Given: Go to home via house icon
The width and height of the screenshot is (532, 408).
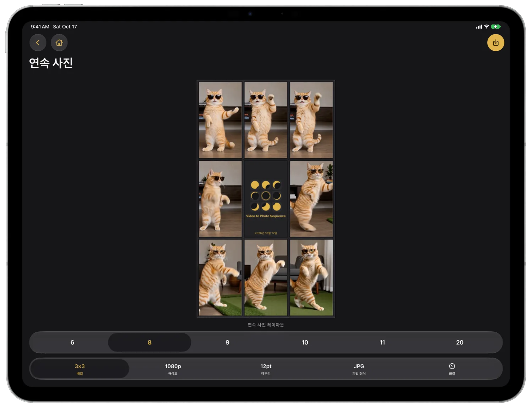Looking at the screenshot, I should (59, 43).
